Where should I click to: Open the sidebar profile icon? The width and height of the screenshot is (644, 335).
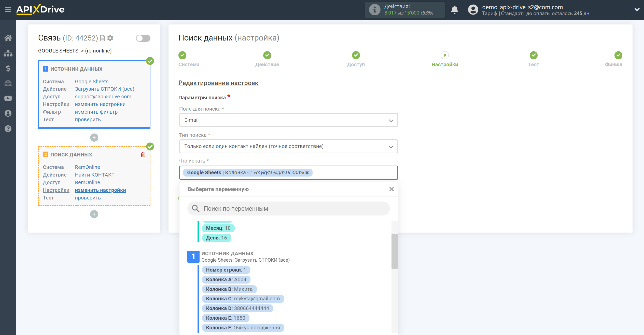point(8,113)
